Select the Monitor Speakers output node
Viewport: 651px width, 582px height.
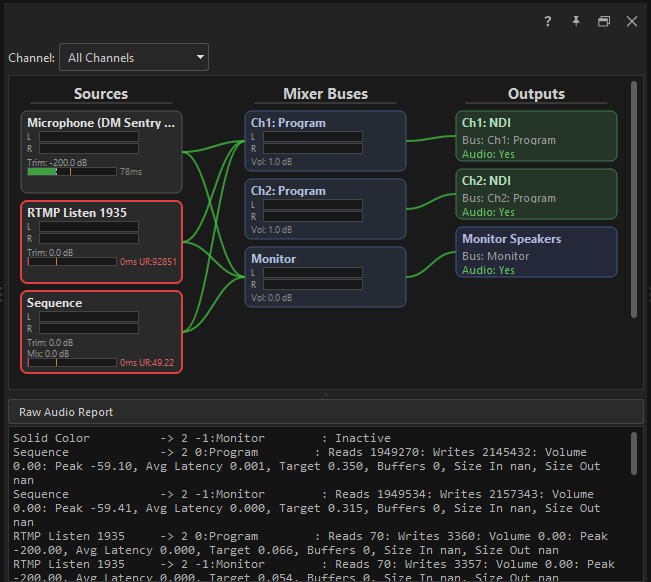point(536,252)
